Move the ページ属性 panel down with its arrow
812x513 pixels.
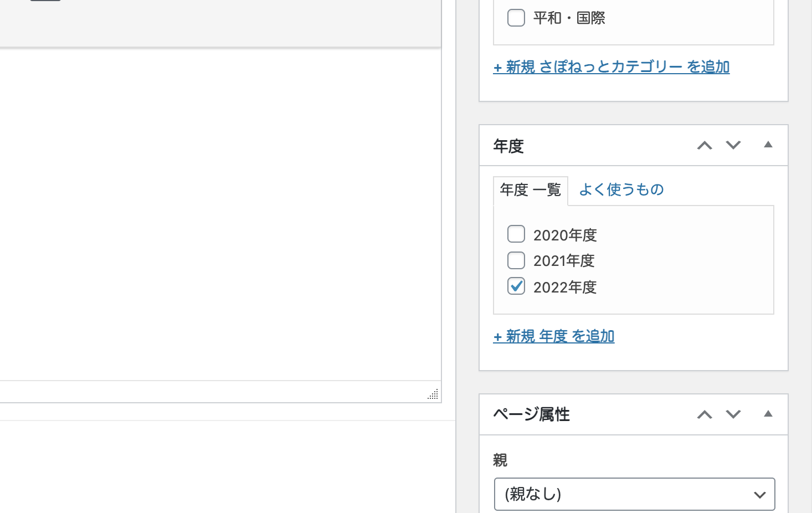point(733,415)
